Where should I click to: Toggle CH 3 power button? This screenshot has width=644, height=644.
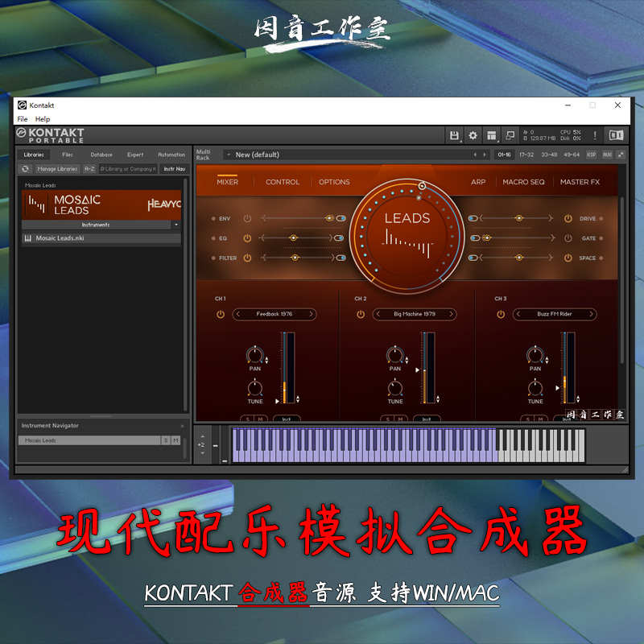(501, 314)
